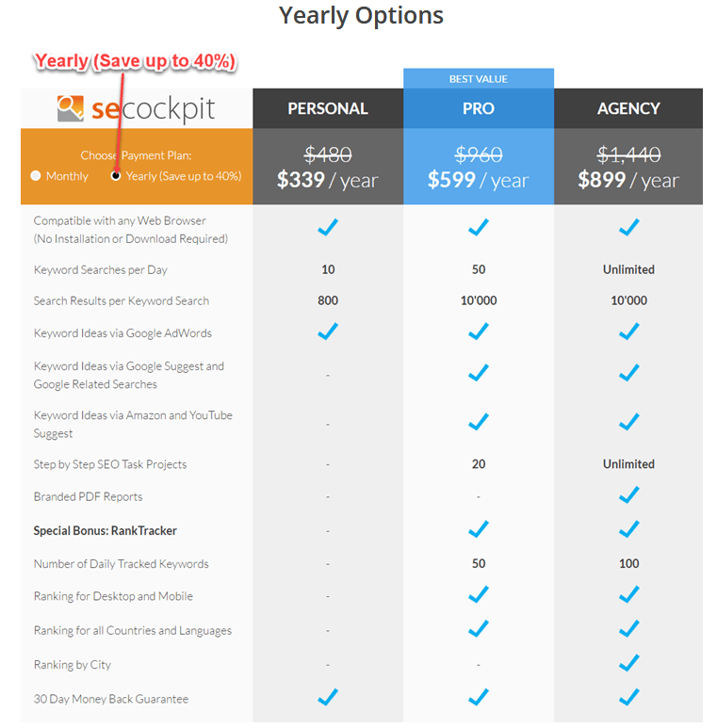717x728 pixels.
Task: Click Pro checkmark for Amazon and YouTube Suggest
Action: tap(479, 422)
